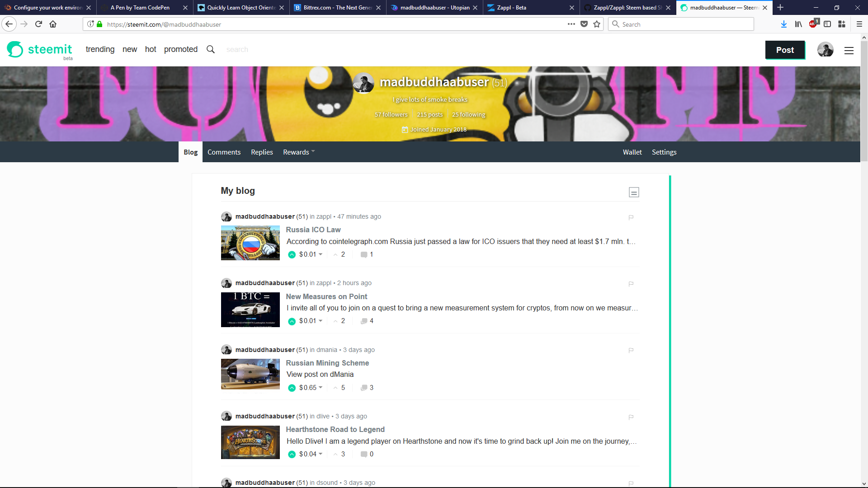The height and width of the screenshot is (488, 868).
Task: Click the user avatar in the header
Action: coord(825,50)
